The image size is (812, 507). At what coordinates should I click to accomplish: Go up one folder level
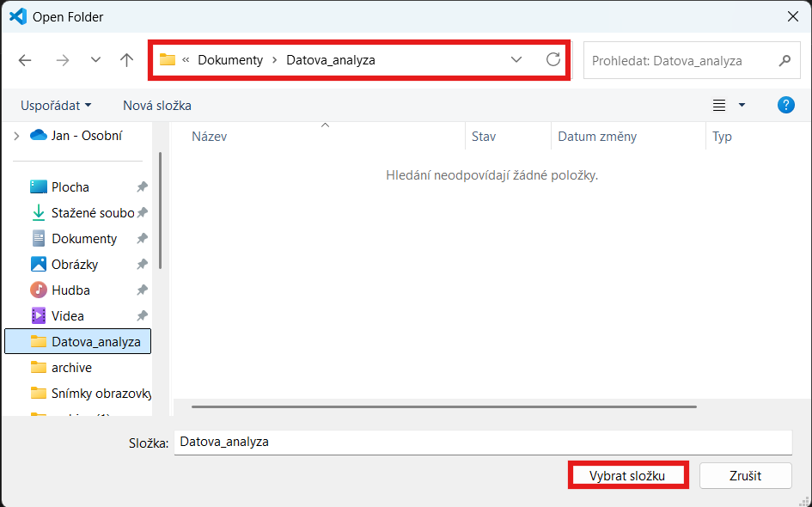click(126, 60)
